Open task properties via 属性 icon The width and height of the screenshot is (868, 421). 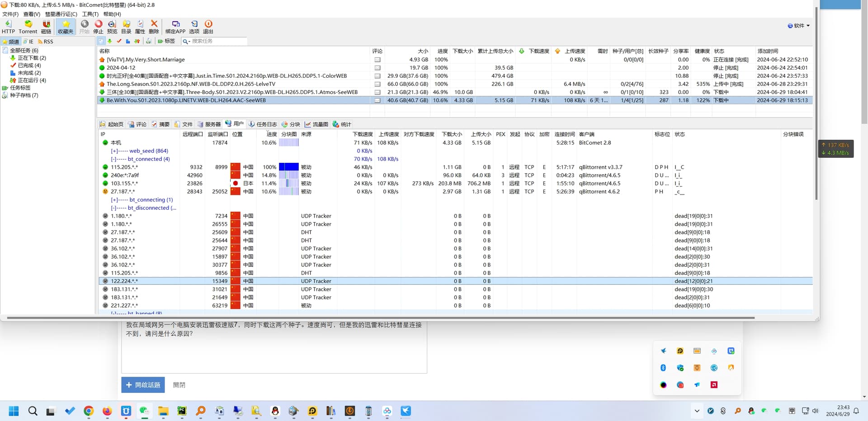tap(140, 27)
